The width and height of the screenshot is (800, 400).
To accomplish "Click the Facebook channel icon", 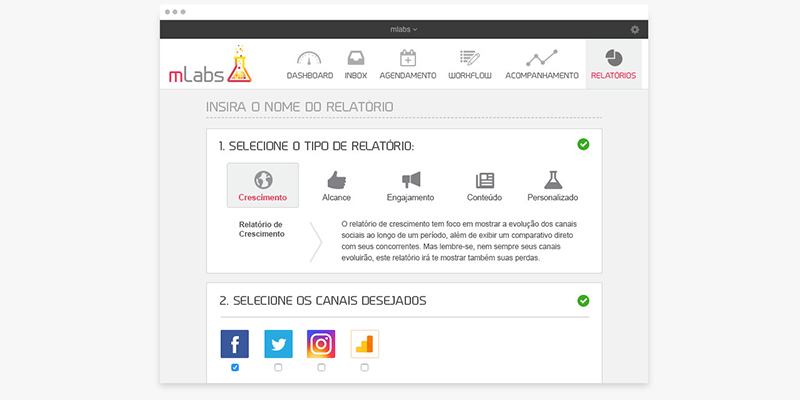I will point(235,344).
